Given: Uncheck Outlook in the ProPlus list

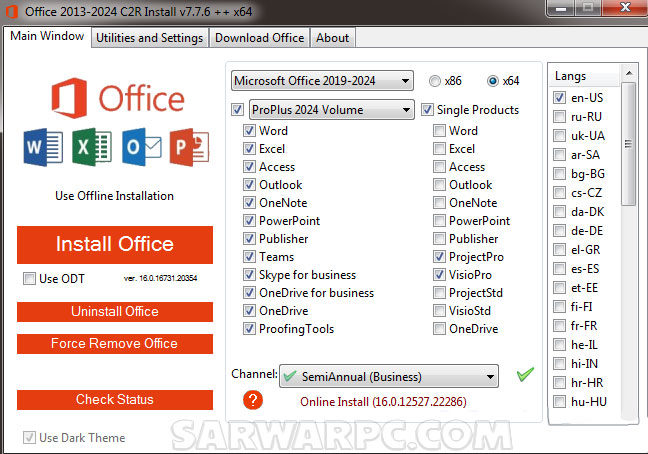Looking at the screenshot, I should coord(249,185).
